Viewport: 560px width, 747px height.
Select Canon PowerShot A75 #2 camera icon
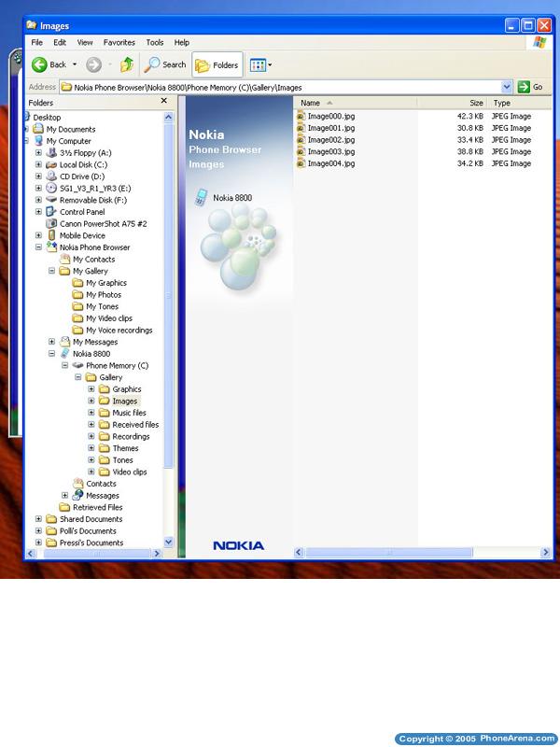[x=51, y=223]
